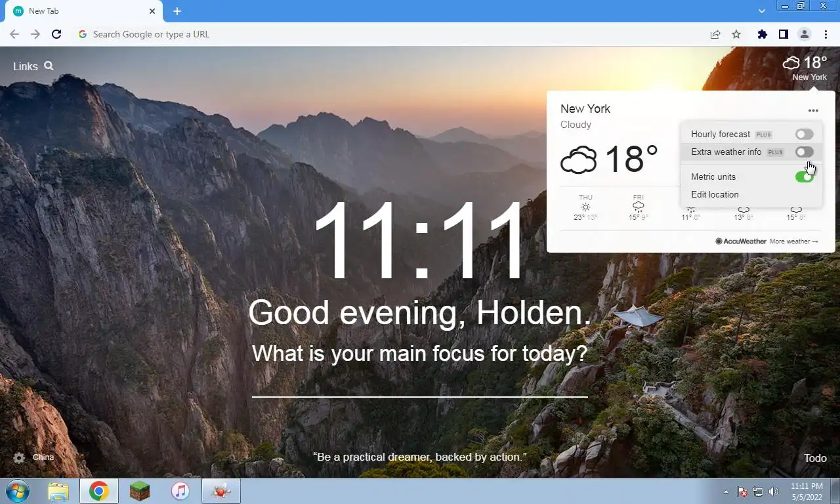Image resolution: width=840 pixels, height=504 pixels.
Task: Select the THU forecast day
Action: click(x=585, y=207)
